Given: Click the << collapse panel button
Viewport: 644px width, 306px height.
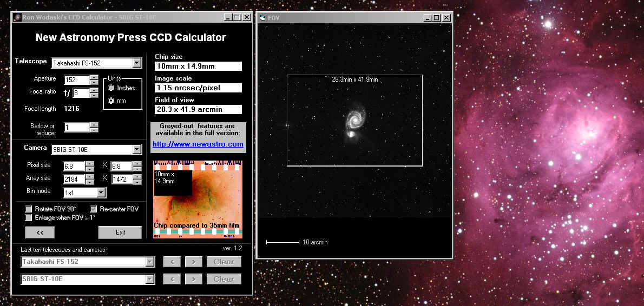Looking at the screenshot, I should coord(40,232).
